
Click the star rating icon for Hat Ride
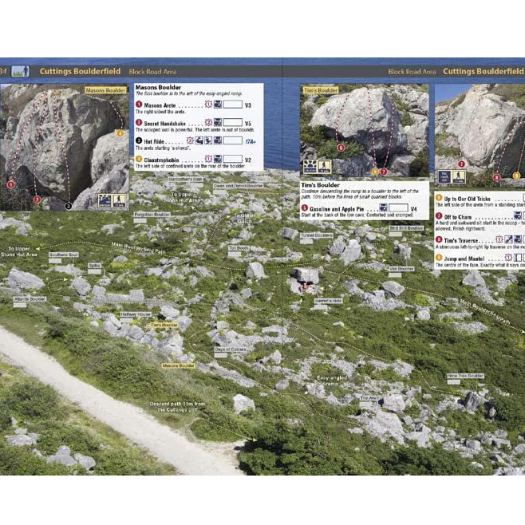190,141
